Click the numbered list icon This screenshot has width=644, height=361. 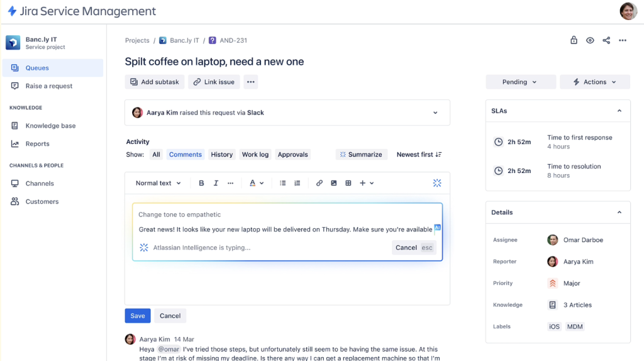coord(297,183)
